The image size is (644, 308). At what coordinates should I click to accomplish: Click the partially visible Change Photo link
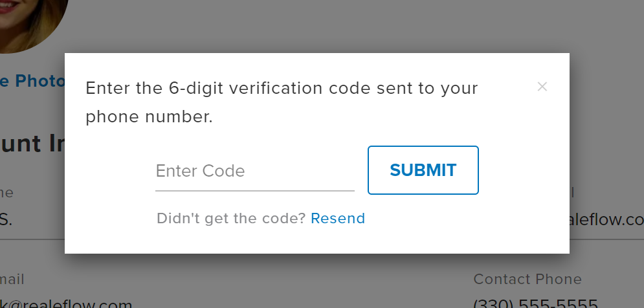click(x=32, y=81)
